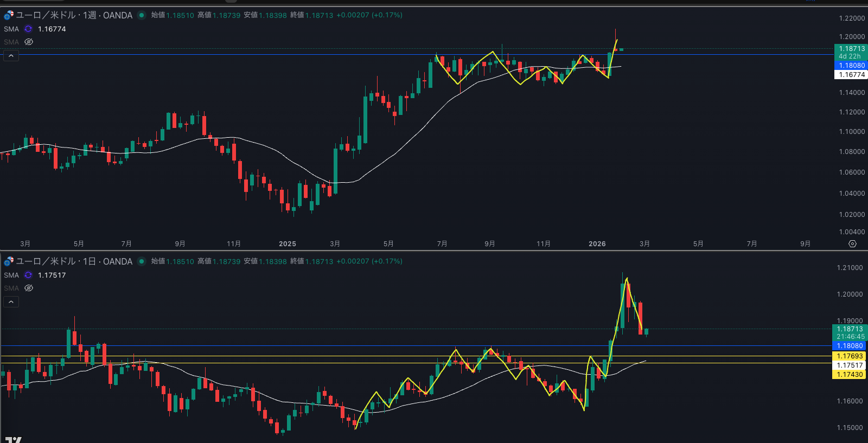Click the TradingView logo at bottom left
Viewport: 868px width, 443px height.
(x=13, y=439)
